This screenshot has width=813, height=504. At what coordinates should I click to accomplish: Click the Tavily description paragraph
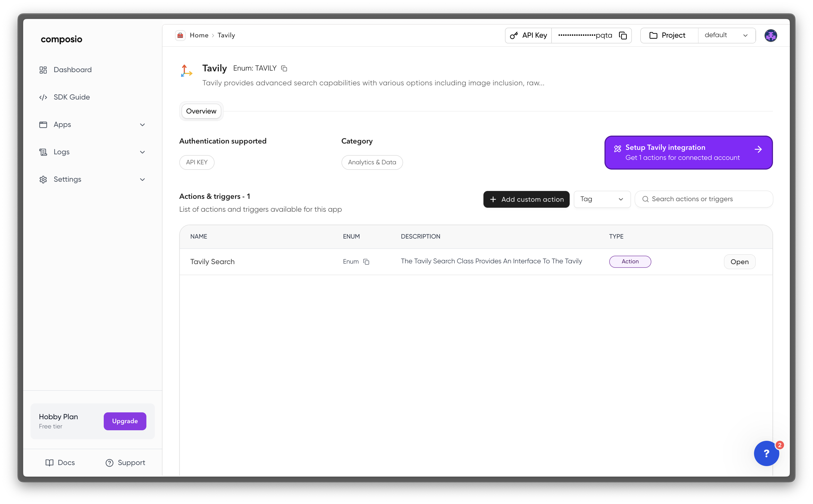tap(373, 83)
